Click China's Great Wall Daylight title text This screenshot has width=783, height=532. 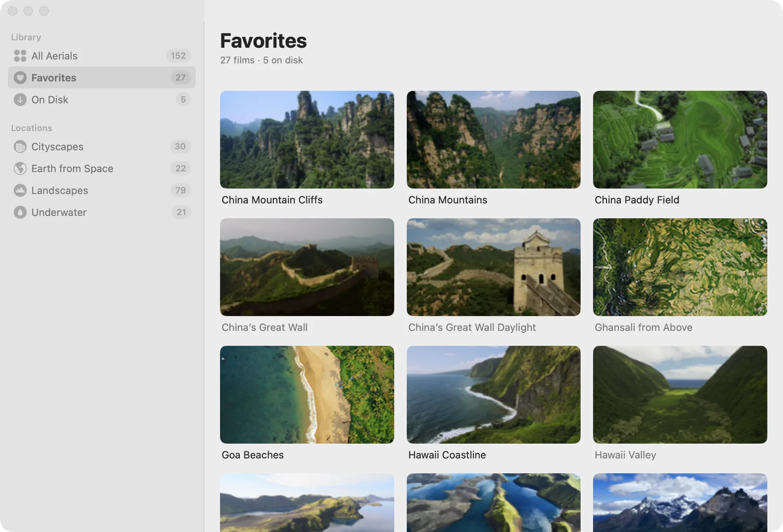pos(472,327)
